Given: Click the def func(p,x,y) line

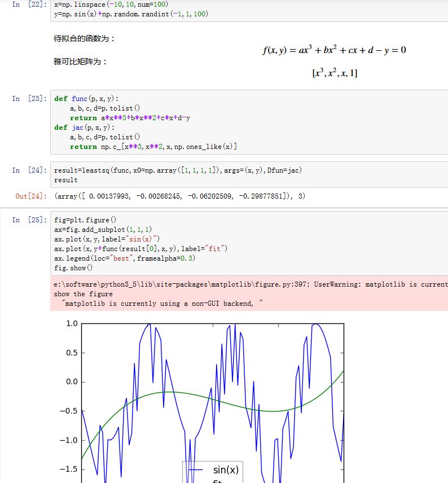Looking at the screenshot, I should point(86,99).
